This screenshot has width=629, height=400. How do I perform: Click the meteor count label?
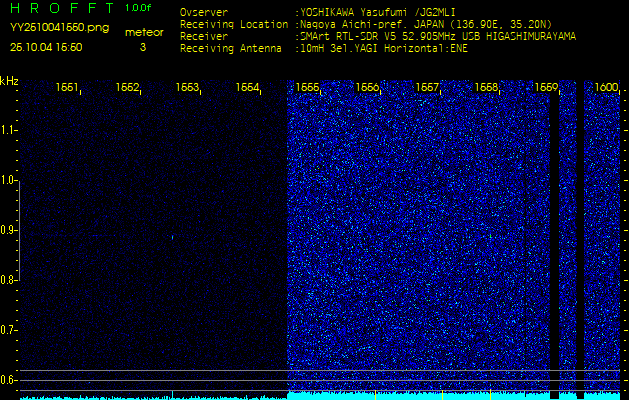(143, 32)
